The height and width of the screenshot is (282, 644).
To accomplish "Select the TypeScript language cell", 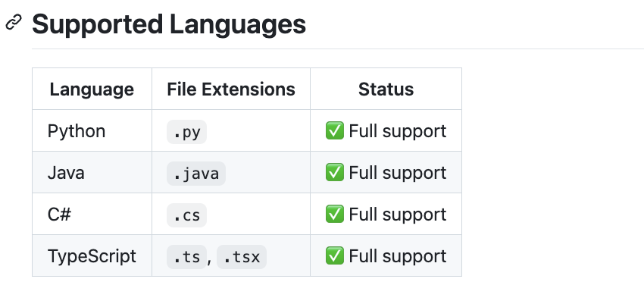I will 92,256.
